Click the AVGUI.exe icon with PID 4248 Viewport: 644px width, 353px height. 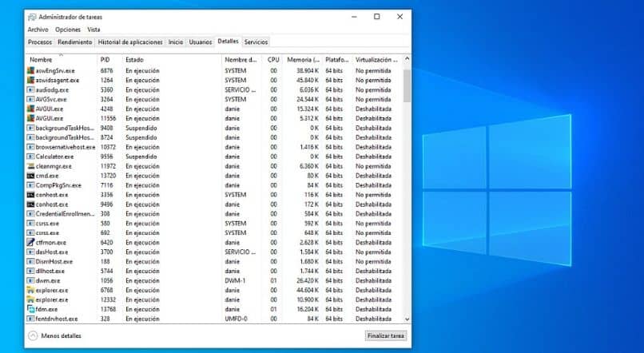tap(30, 109)
